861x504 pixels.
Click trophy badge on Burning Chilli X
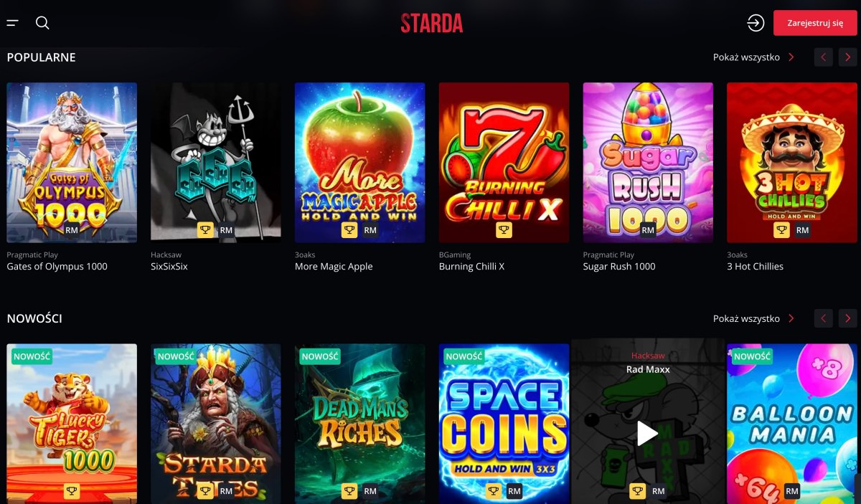pyautogui.click(x=504, y=230)
